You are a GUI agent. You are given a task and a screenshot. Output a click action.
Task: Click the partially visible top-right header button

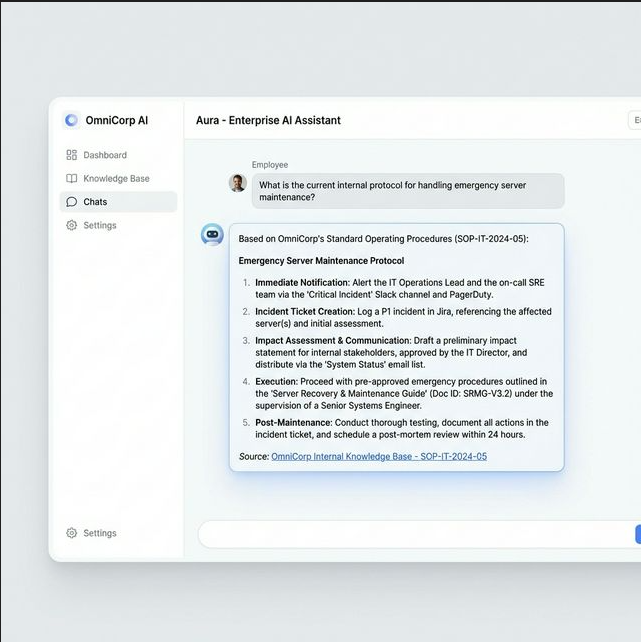tap(635, 120)
